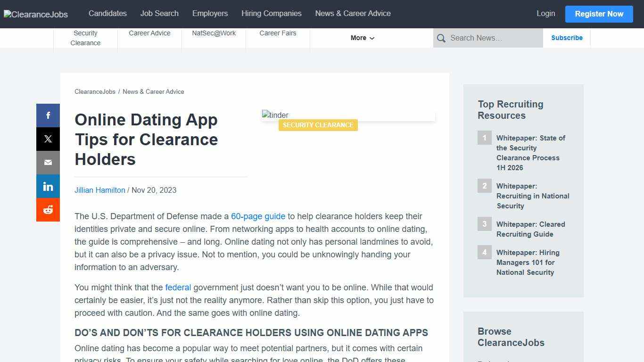The width and height of the screenshot is (644, 362).
Task: Click the Search News input field
Action: (x=490, y=38)
